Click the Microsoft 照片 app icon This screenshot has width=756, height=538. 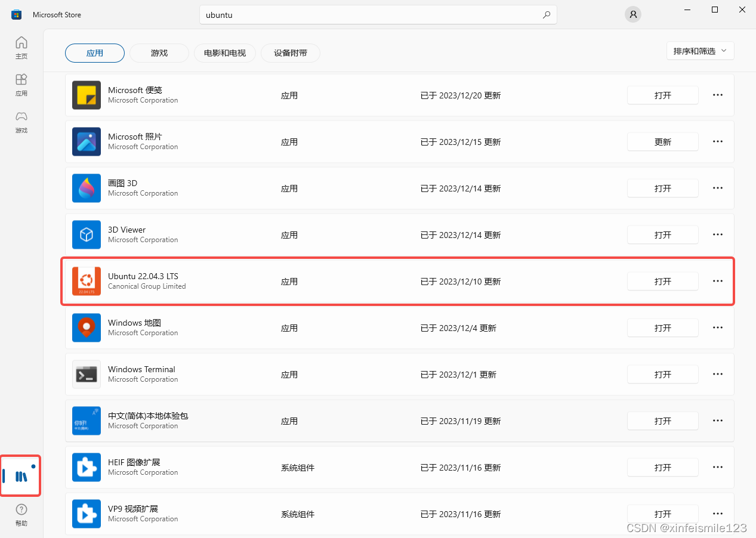87,142
